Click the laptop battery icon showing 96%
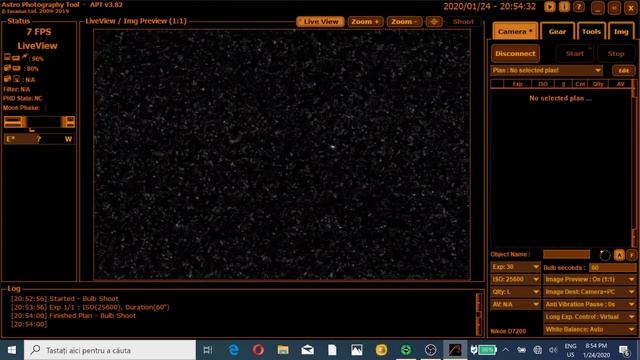The image size is (640, 360). (16, 58)
